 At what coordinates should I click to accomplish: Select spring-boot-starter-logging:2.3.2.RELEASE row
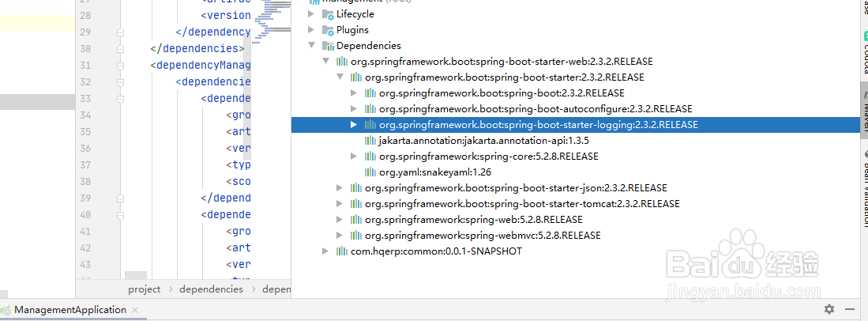click(x=576, y=125)
